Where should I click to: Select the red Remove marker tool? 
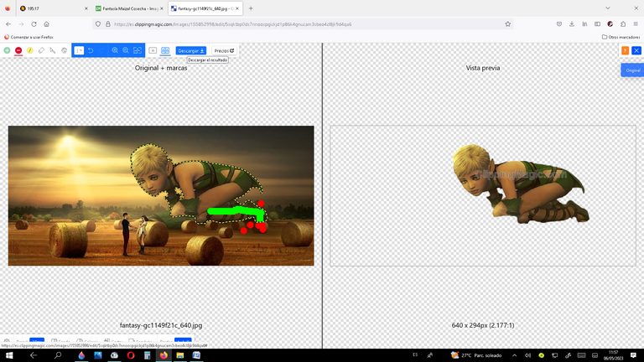tap(18, 50)
